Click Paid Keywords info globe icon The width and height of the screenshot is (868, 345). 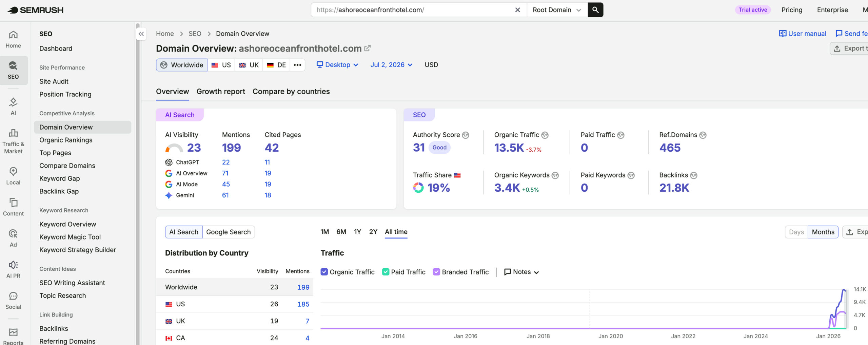631,175
